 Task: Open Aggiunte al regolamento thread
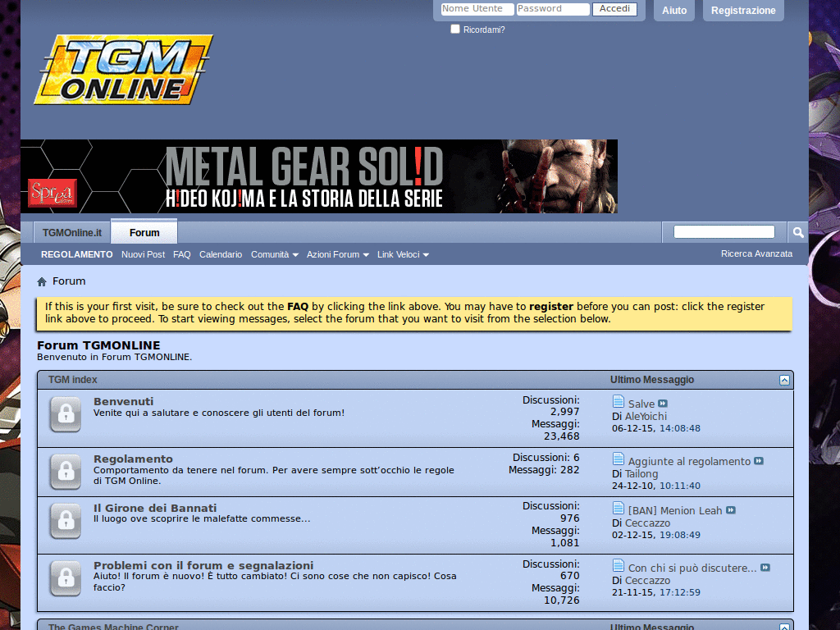[x=689, y=461]
